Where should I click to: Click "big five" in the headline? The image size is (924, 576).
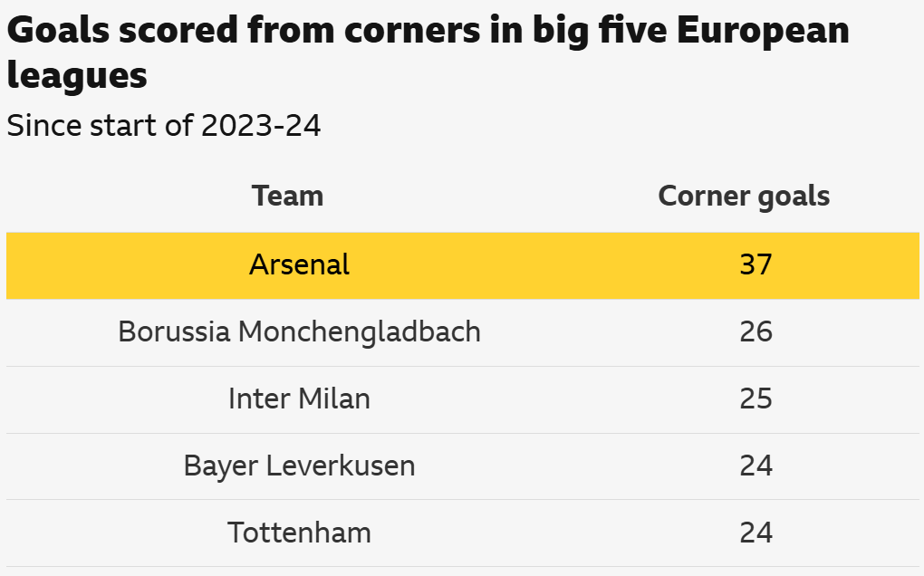click(x=598, y=32)
